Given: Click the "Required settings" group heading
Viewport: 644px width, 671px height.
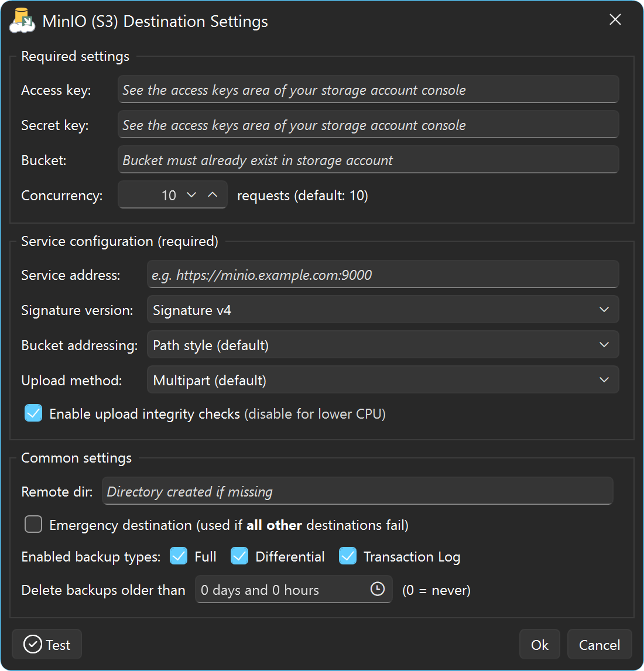Looking at the screenshot, I should coord(76,56).
